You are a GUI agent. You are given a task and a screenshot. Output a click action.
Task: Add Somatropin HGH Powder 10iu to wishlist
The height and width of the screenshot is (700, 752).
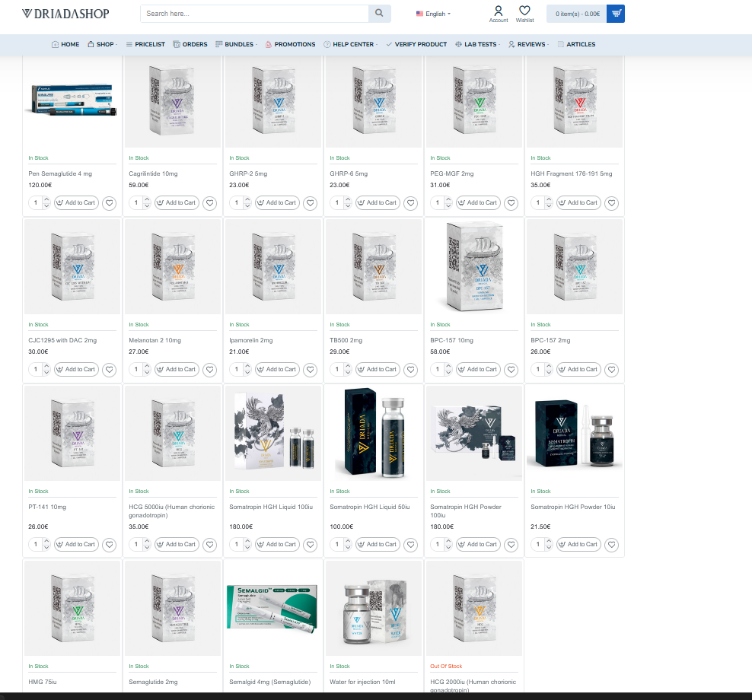(x=612, y=545)
